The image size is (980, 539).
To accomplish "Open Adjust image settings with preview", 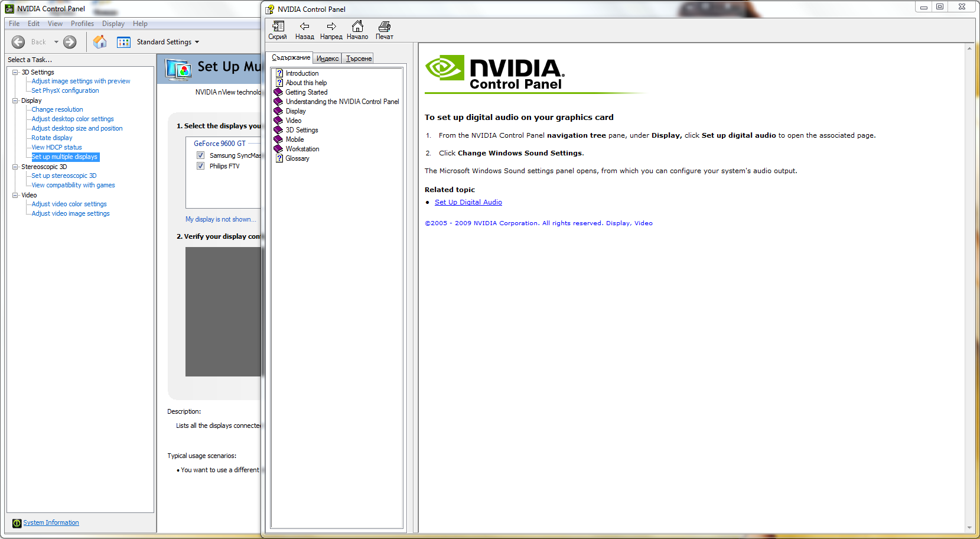I will pos(81,81).
